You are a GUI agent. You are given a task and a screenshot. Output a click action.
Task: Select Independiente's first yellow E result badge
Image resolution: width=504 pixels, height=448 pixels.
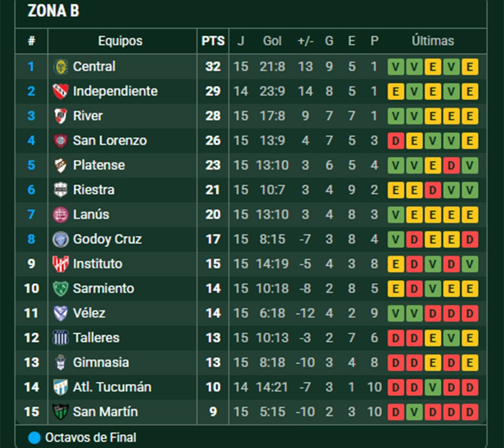tap(396, 91)
